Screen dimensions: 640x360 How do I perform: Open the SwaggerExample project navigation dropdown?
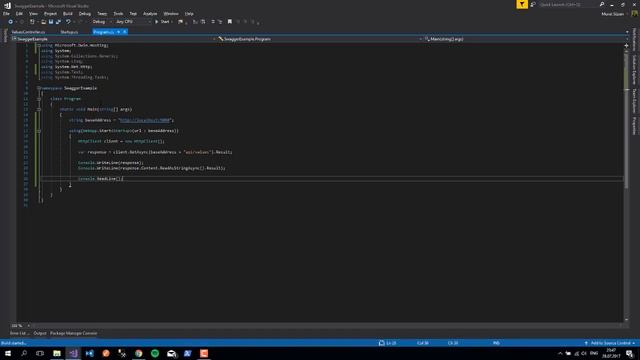[113, 39]
